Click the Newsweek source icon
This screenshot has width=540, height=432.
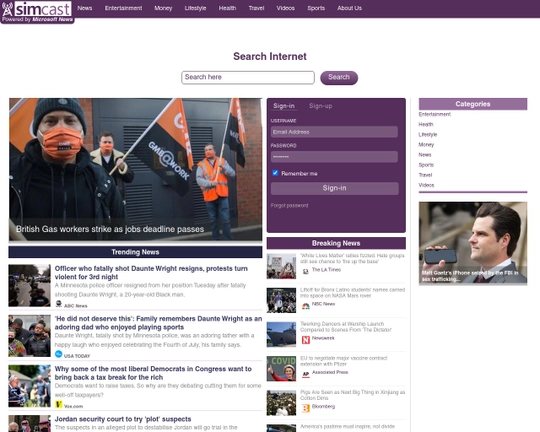pyautogui.click(x=306, y=340)
